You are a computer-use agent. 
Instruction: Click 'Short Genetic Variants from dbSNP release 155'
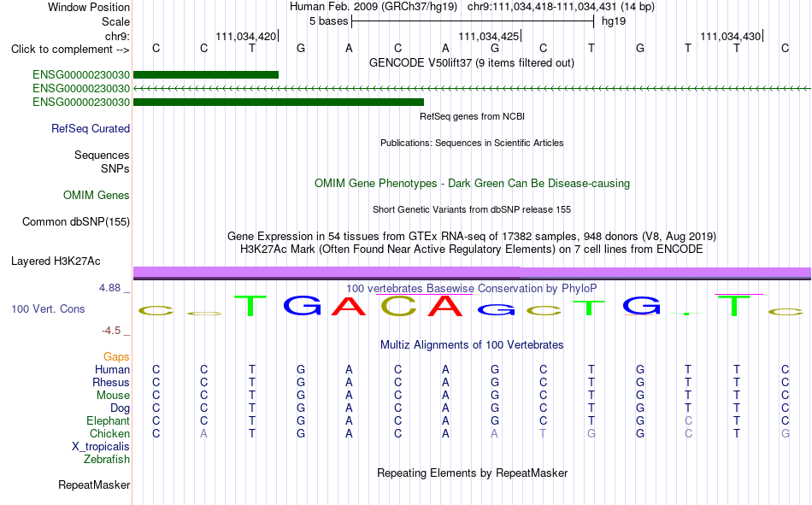point(472,209)
